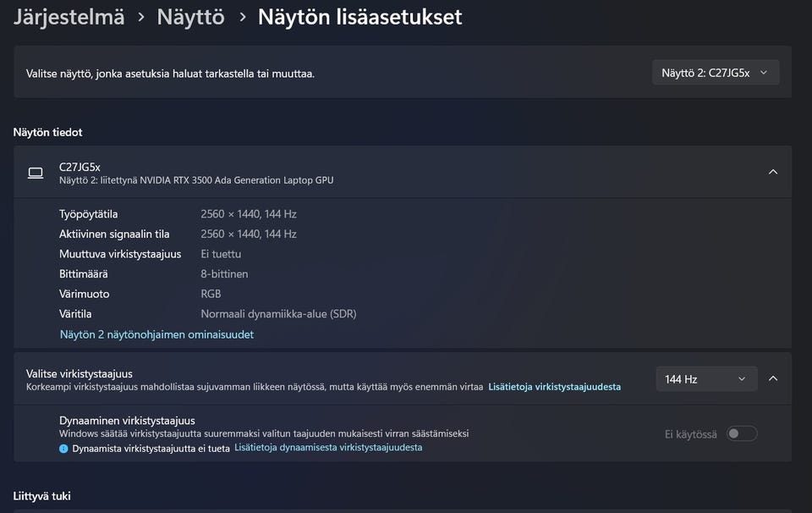Click the blue info icon under Dynaaminen virkistystaajuus
812x513 pixels.
click(x=64, y=448)
